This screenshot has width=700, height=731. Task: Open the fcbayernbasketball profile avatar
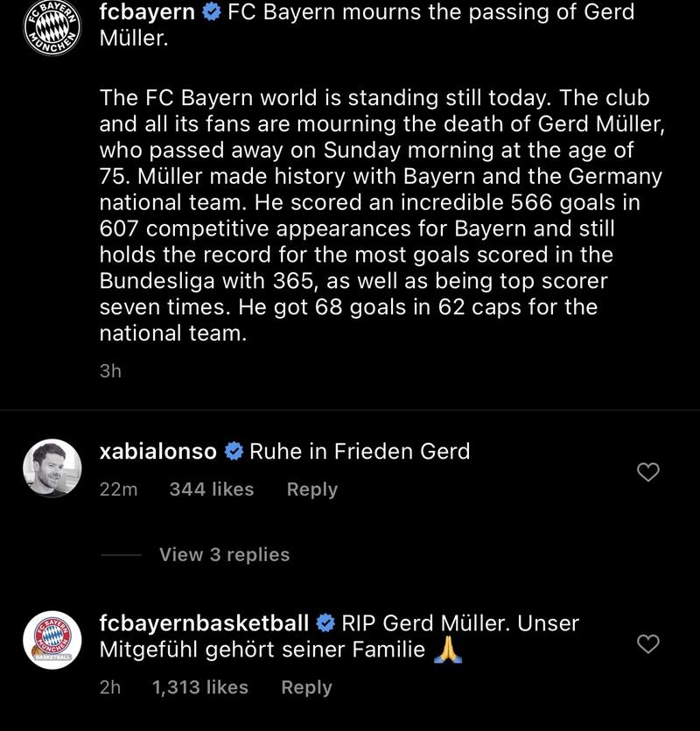tap(52, 641)
